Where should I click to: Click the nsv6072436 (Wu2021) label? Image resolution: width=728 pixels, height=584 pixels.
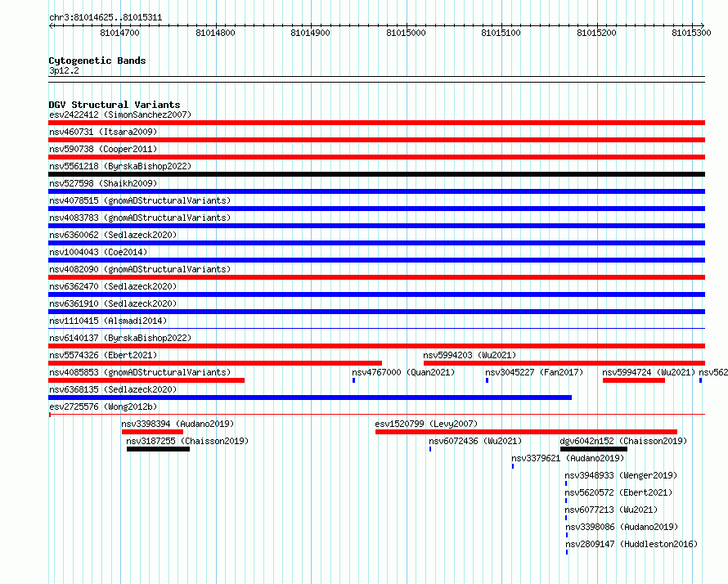click(475, 441)
